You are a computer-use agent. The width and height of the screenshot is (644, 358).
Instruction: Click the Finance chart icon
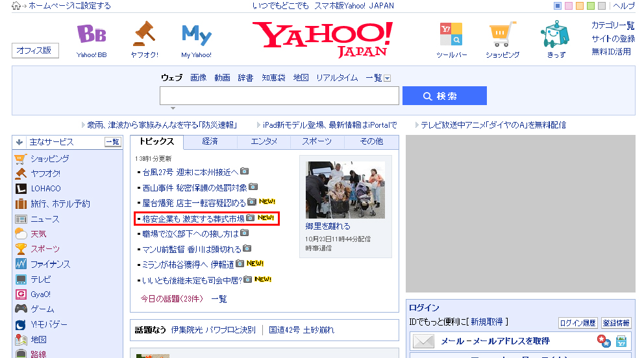[x=21, y=264]
